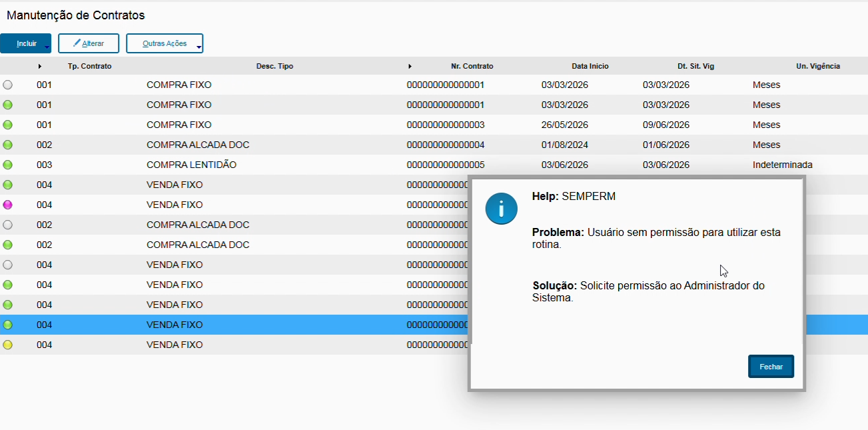This screenshot has width=868, height=430.
Task: Click green status icon on highlighted VENDA FIXO row
Action: [x=8, y=325]
